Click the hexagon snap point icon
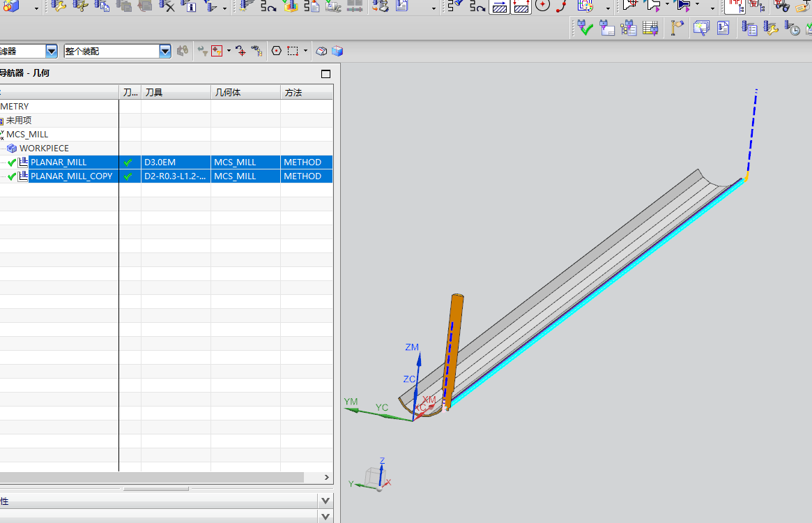The height and width of the screenshot is (523, 812). (276, 51)
